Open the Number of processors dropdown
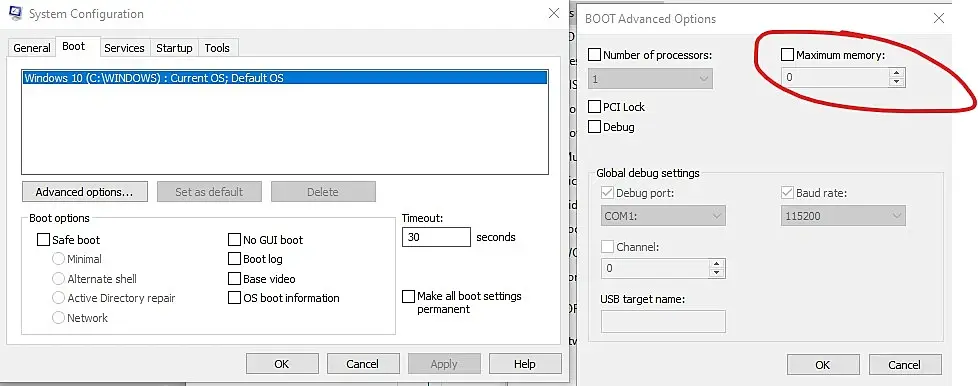Viewport: 978px width, 386px height. click(651, 79)
